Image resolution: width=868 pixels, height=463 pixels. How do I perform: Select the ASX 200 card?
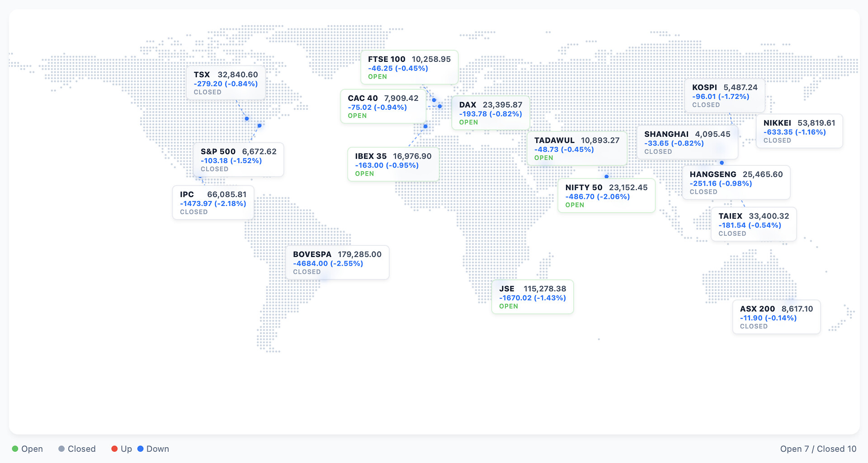[776, 317]
